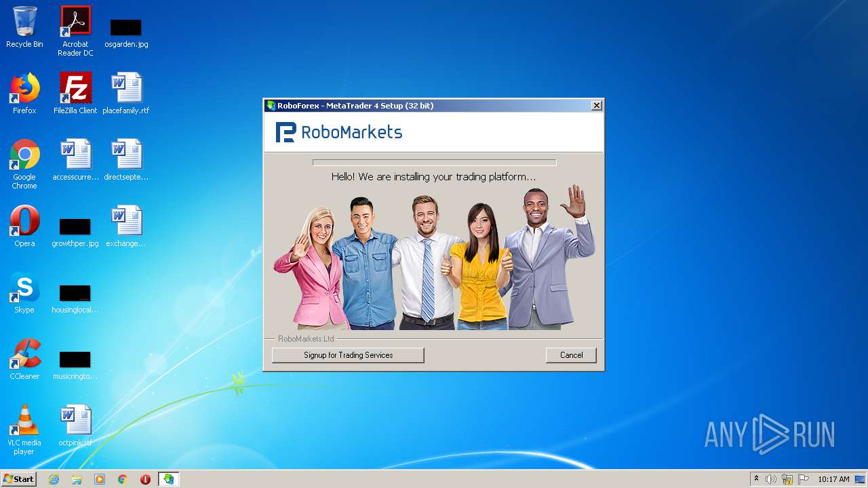The image size is (868, 488).
Task: Launch Firefox from the desktop
Action: pos(24,94)
